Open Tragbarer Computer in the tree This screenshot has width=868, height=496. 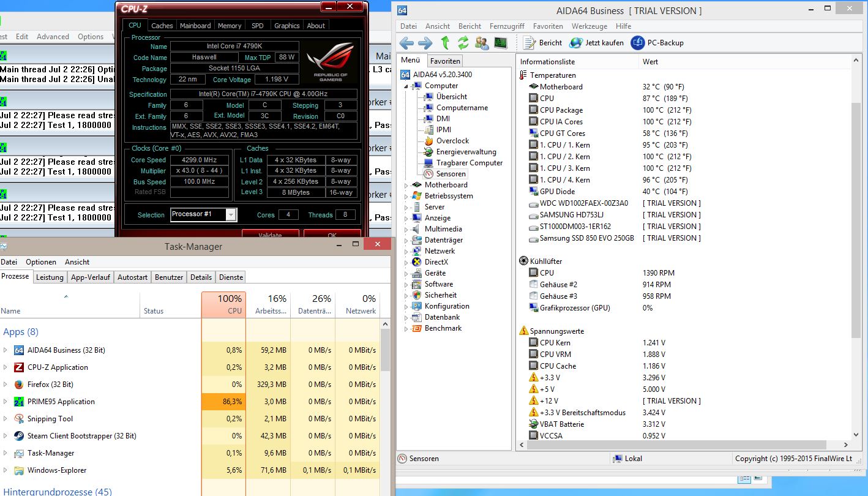click(470, 163)
